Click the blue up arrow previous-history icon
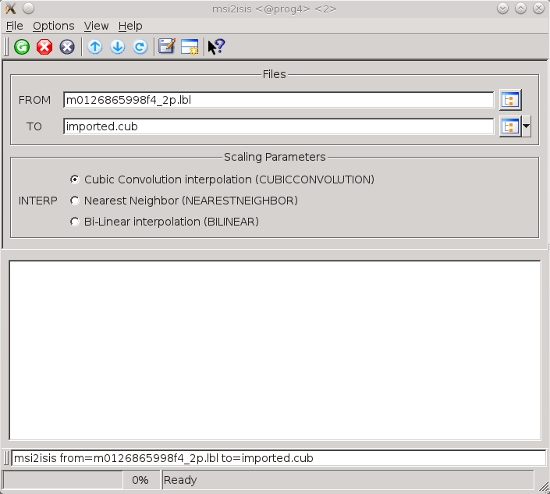This screenshot has width=550, height=494. tap(95, 47)
